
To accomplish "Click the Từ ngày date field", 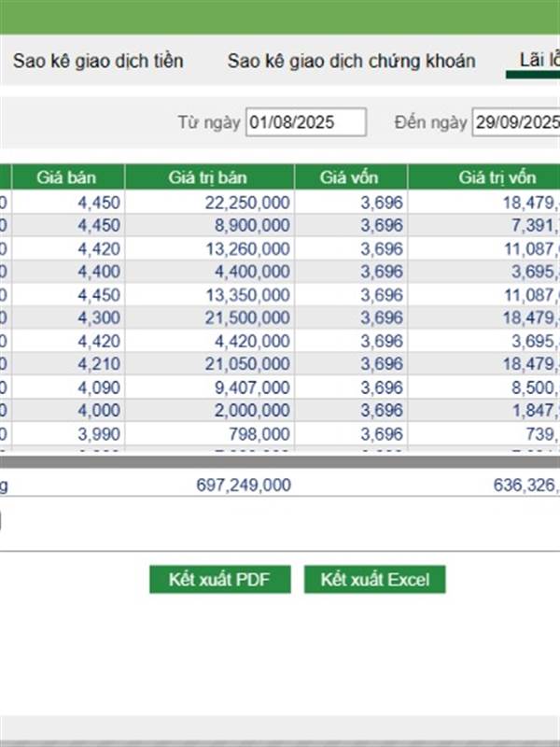I will (x=306, y=122).
